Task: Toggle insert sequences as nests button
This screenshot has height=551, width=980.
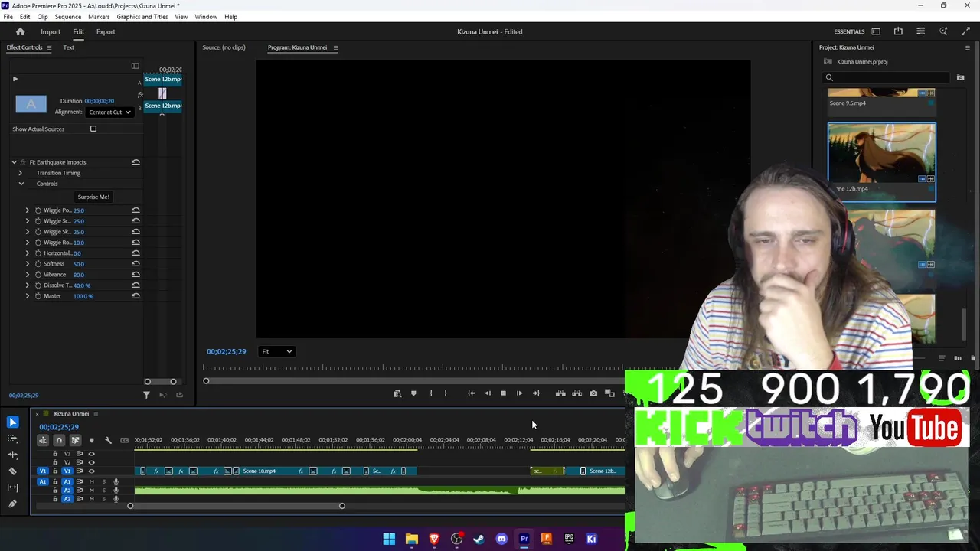Action: 43,440
